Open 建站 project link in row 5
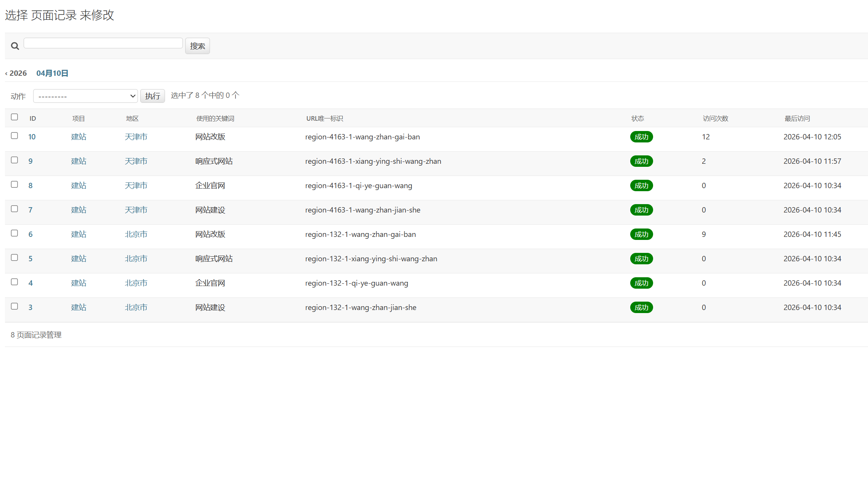The height and width of the screenshot is (489, 868). [78, 259]
